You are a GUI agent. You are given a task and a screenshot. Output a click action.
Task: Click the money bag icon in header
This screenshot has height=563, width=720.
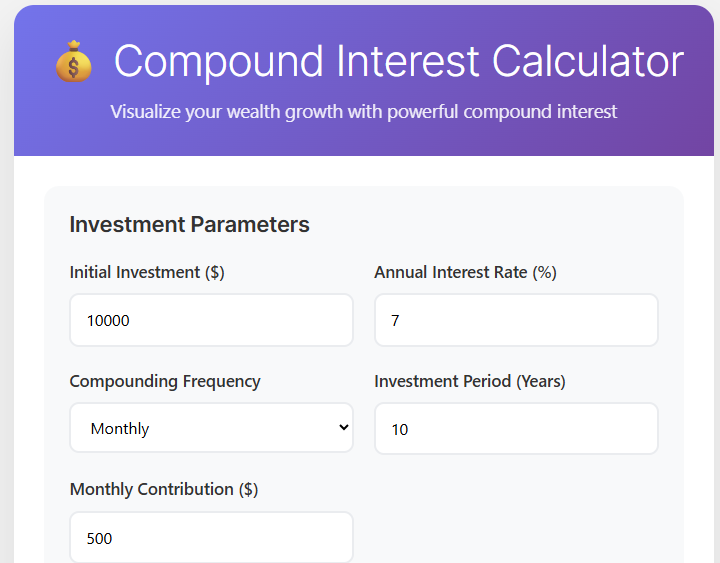click(x=73, y=62)
